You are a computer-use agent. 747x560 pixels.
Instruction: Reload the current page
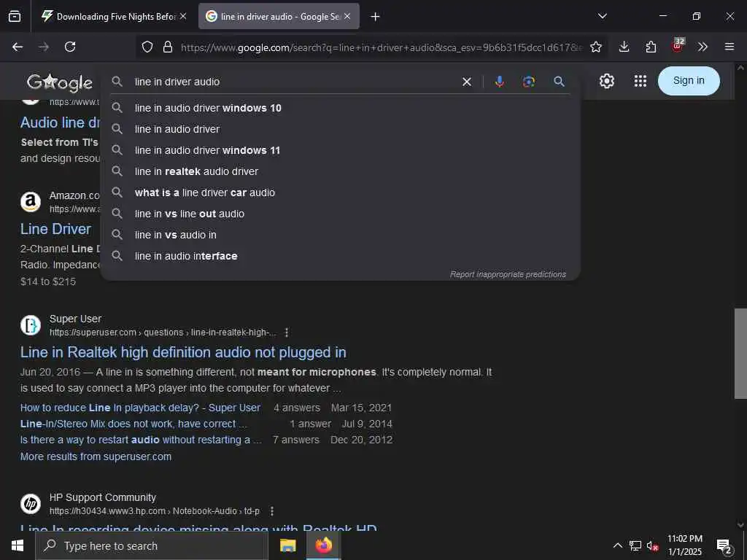(70, 47)
